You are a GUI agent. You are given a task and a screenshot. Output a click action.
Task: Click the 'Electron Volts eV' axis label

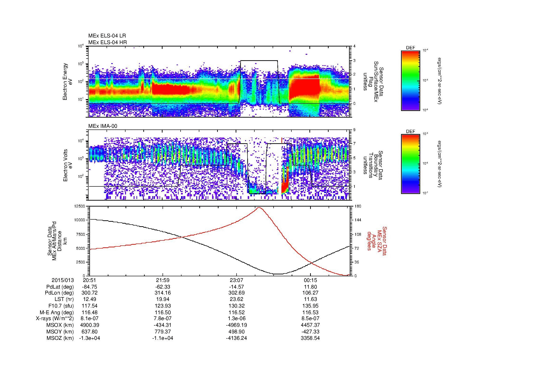[67, 165]
